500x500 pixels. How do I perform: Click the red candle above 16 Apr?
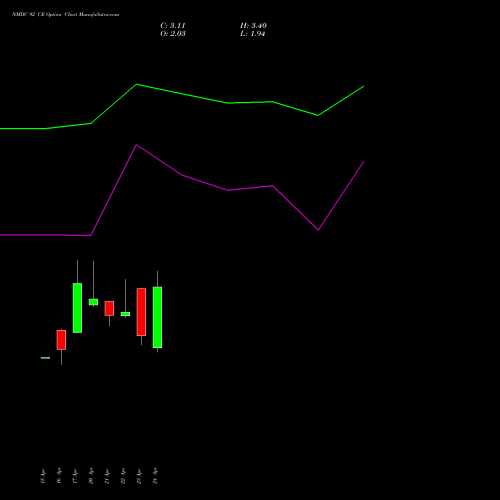61,340
